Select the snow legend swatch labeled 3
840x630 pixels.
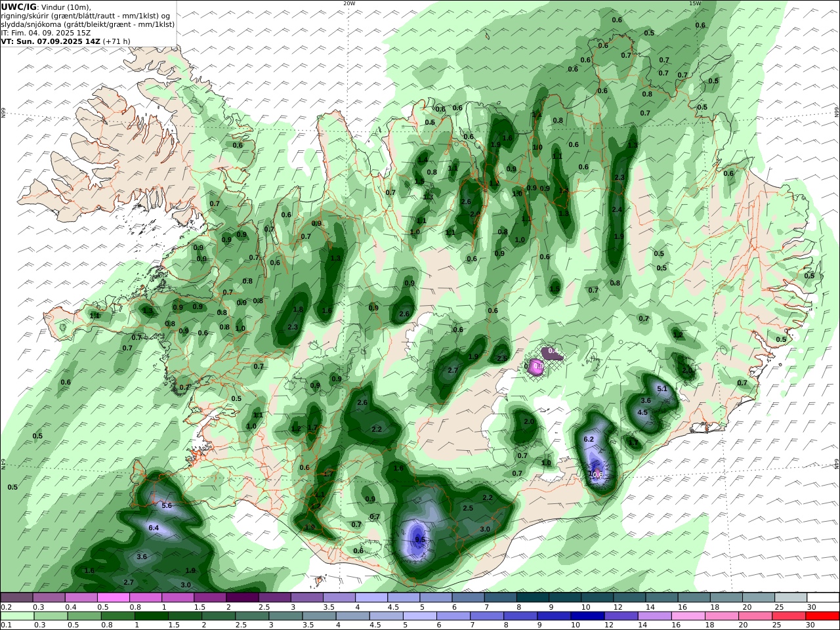(x=306, y=598)
